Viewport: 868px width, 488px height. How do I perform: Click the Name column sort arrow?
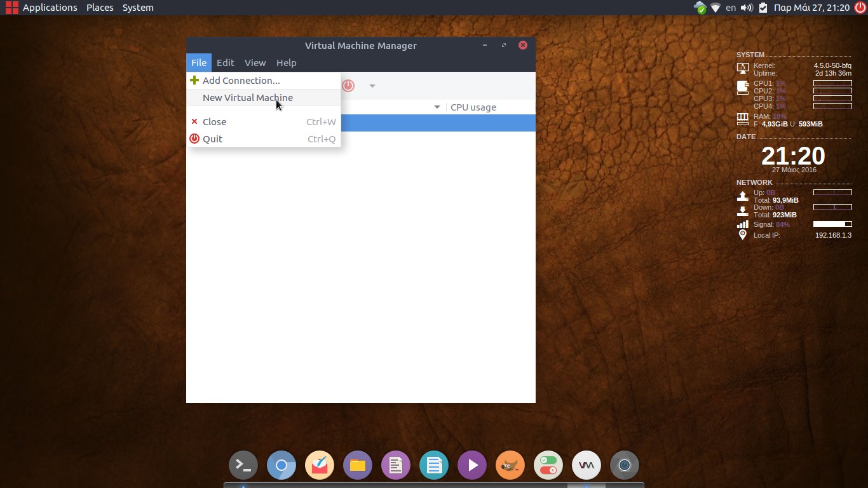(x=437, y=107)
